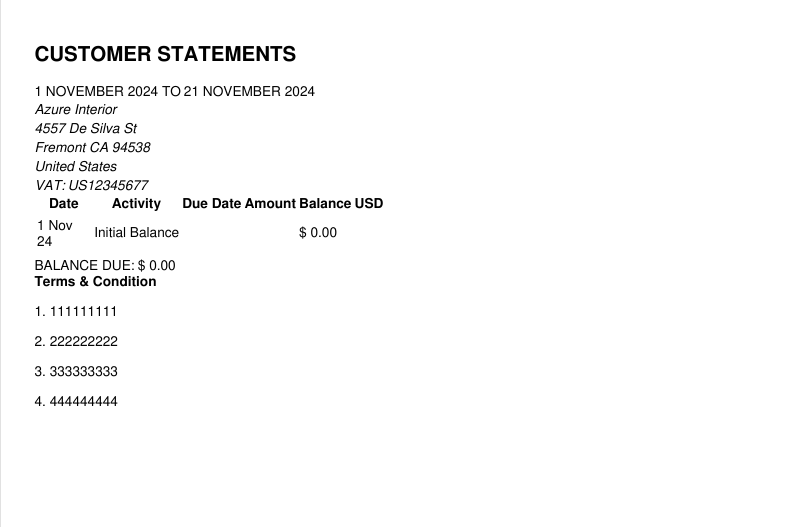Click term item 1. 111111111

pos(76,312)
